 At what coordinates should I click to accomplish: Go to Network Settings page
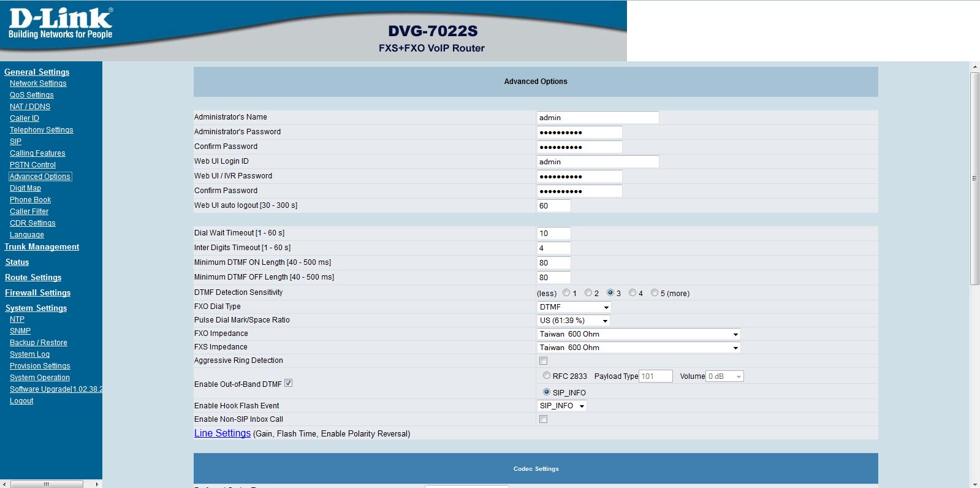38,83
